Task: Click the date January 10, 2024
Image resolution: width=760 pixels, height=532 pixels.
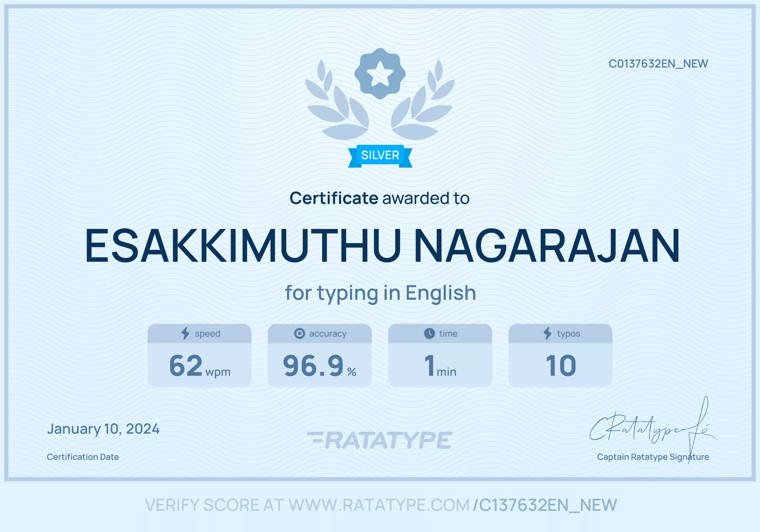Action: click(x=103, y=429)
